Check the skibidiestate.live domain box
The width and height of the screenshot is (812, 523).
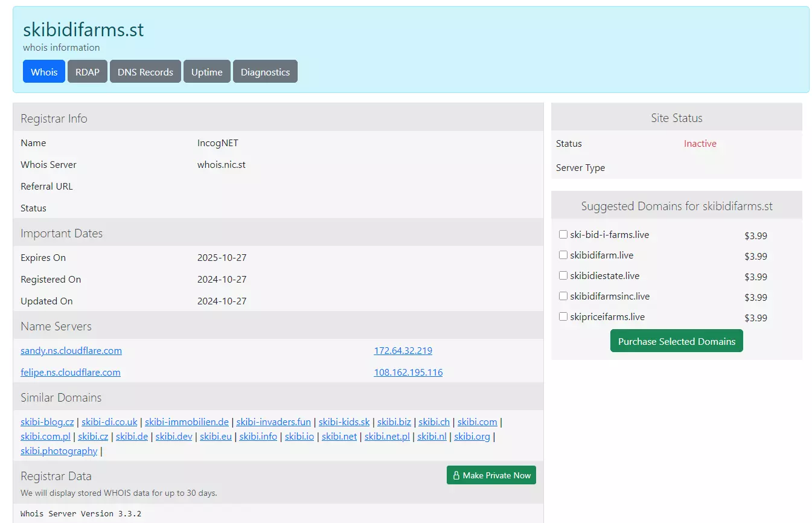[x=563, y=275]
